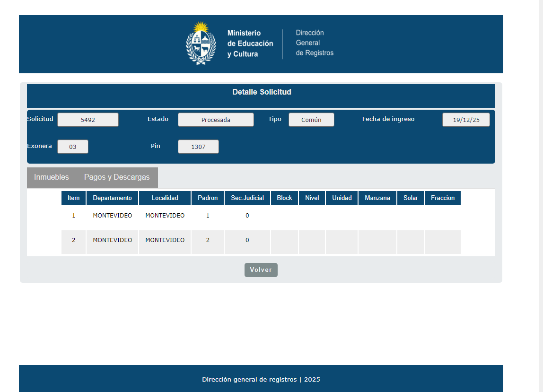This screenshot has height=392, width=543.
Task: Click Ministerio de Educación y Cultura header text
Action: click(250, 44)
